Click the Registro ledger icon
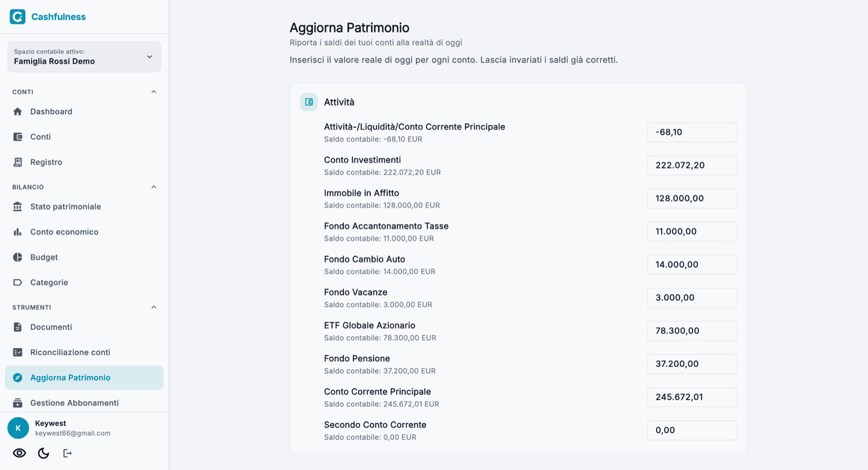868x470 pixels. click(x=17, y=162)
